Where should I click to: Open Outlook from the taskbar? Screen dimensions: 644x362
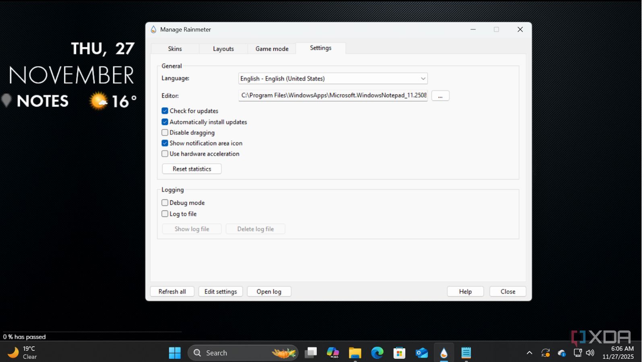click(421, 353)
